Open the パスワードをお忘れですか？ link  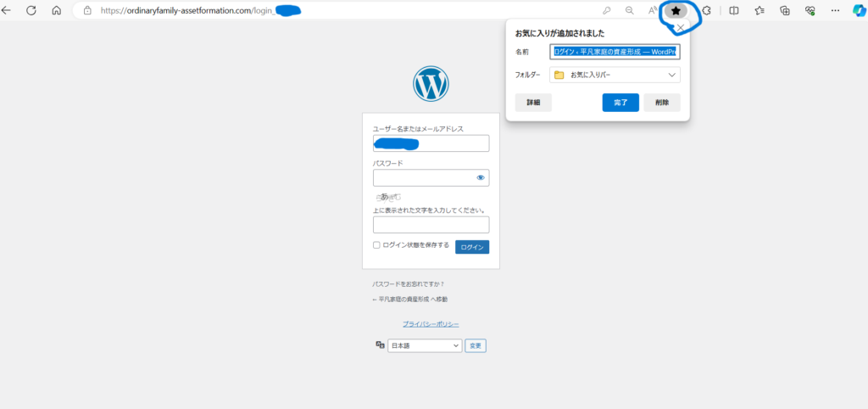click(x=409, y=284)
